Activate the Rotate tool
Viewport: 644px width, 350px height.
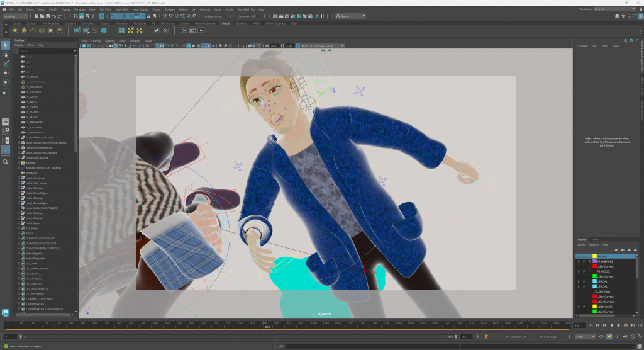click(x=5, y=82)
